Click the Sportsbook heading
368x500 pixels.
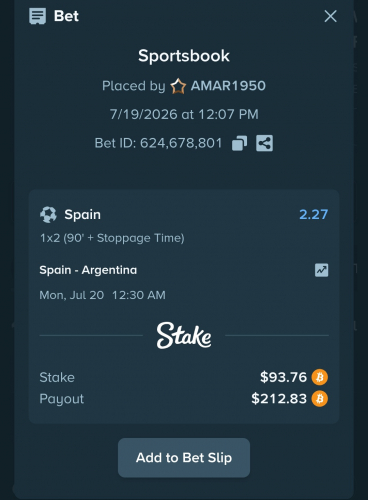pyautogui.click(x=184, y=56)
